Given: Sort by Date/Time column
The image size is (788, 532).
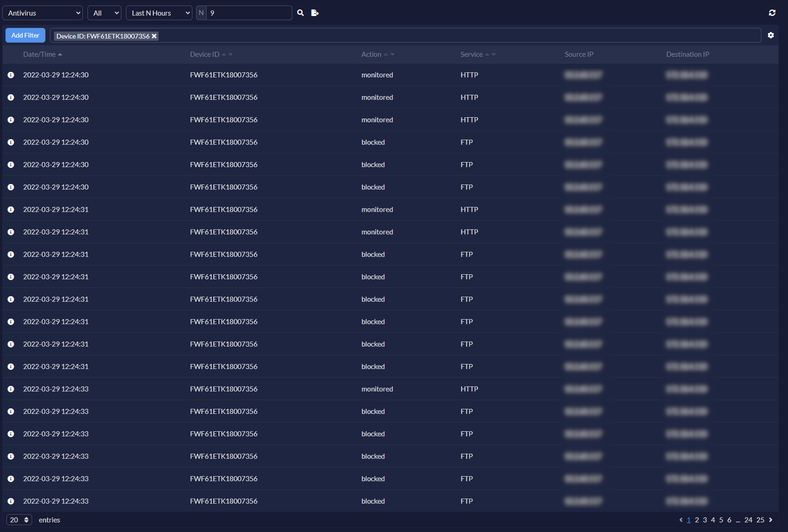Looking at the screenshot, I should point(43,54).
